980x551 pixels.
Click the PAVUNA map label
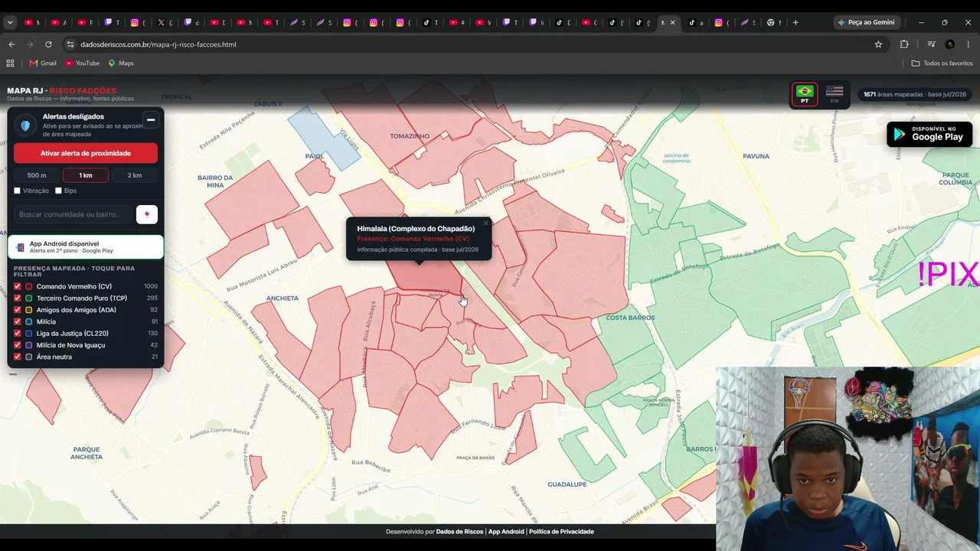point(756,156)
